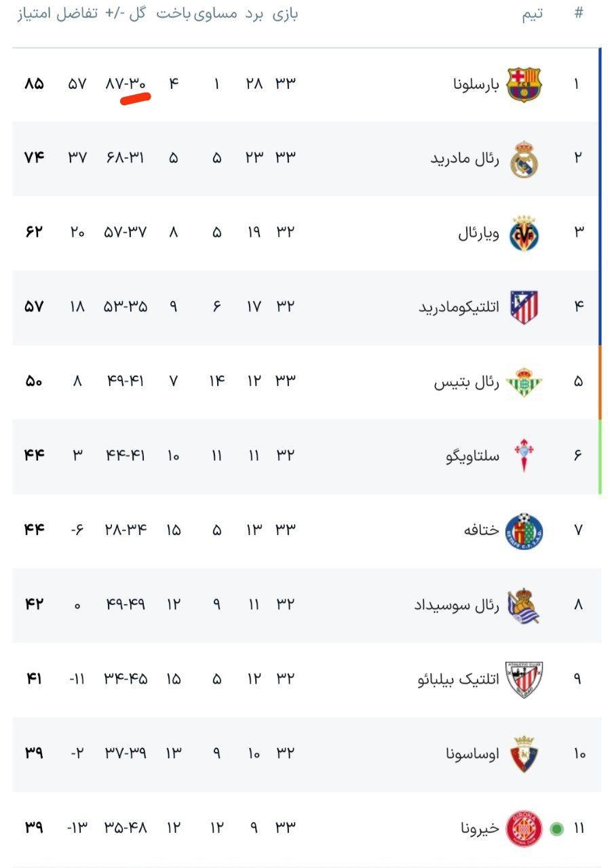Select the Real Sociedad crest
Screen dimensions: 614x868
(x=524, y=605)
